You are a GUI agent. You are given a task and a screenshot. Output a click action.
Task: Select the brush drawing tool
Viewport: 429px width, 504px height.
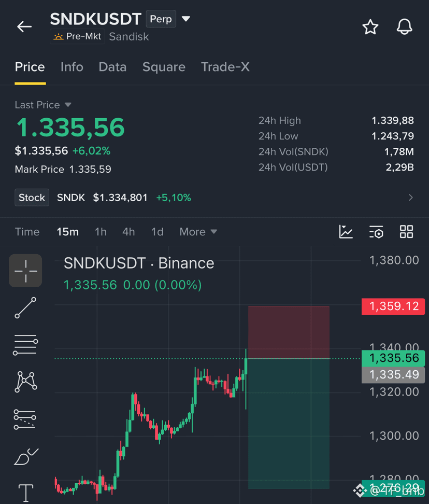[26, 456]
